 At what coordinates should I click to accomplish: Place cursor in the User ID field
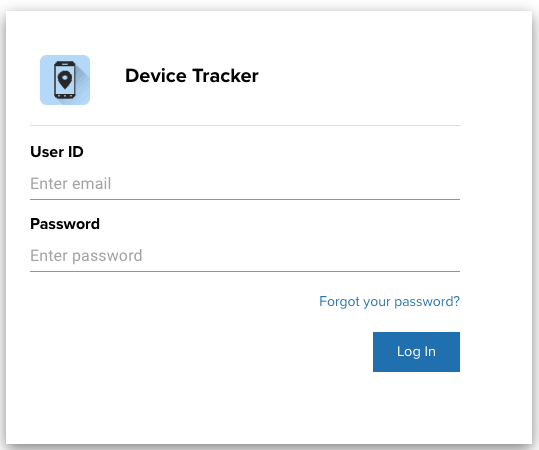245,184
